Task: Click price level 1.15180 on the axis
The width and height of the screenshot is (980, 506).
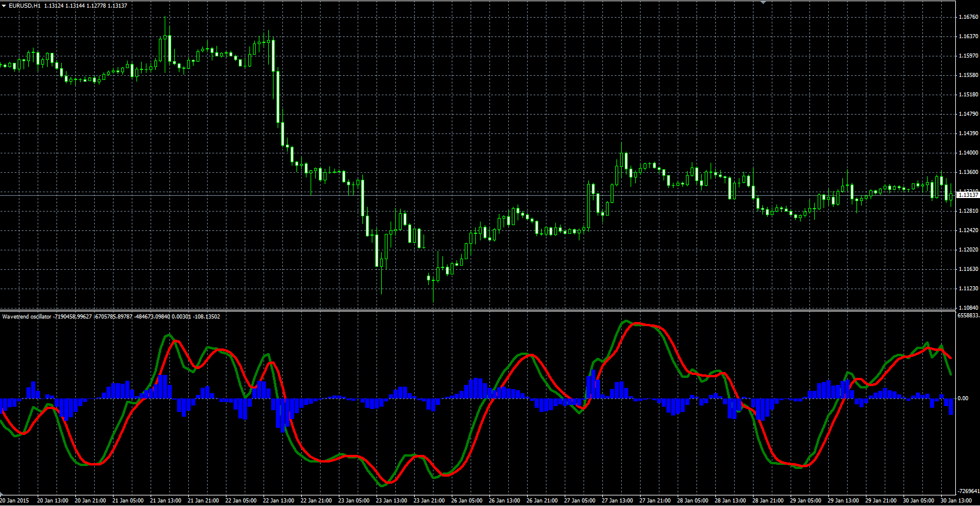Action: click(x=968, y=95)
